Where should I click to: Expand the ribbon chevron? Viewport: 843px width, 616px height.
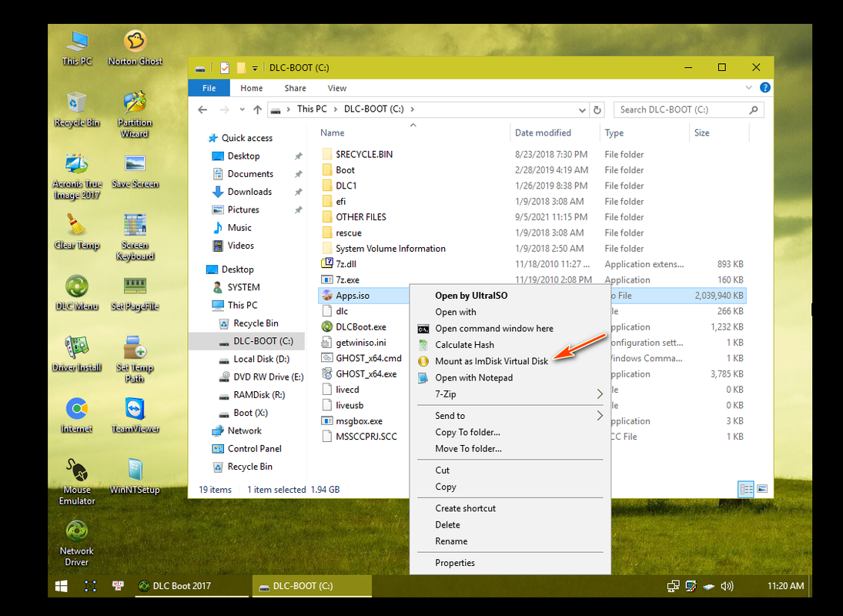pos(748,88)
